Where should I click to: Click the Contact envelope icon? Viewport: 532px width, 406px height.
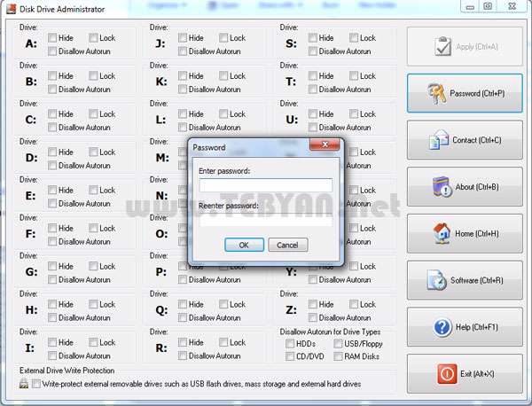439,140
